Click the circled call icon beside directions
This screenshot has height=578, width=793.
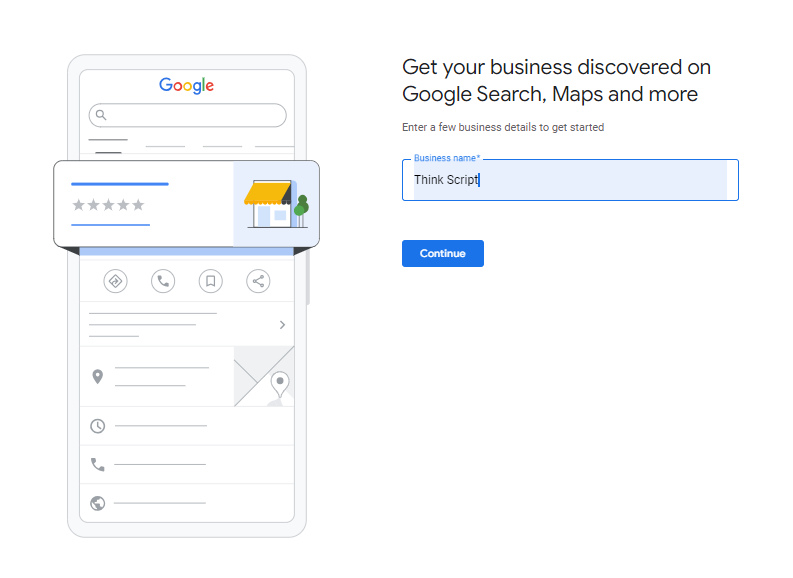[x=163, y=281]
